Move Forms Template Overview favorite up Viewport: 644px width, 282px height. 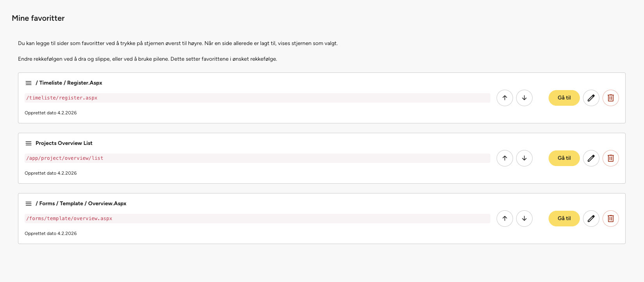(505, 219)
